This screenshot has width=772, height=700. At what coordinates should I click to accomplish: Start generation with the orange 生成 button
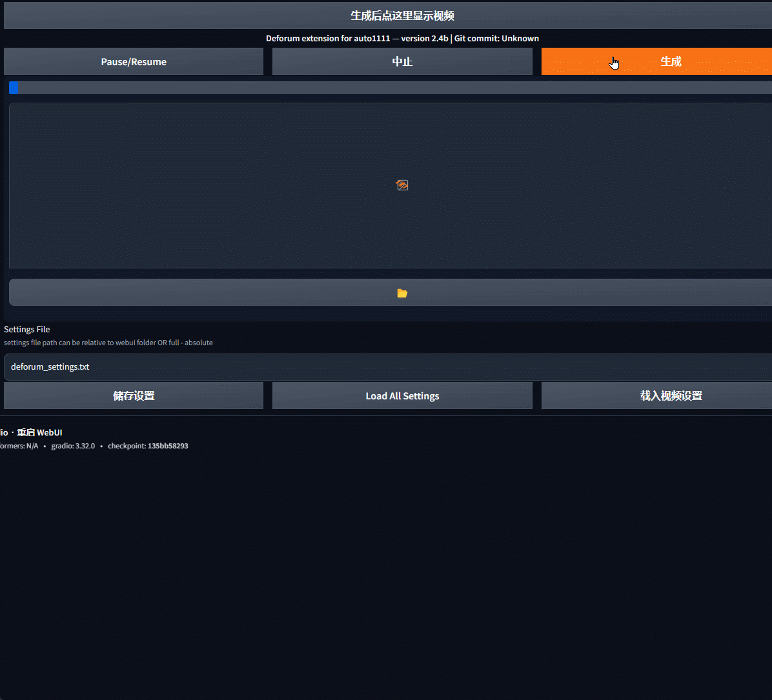tap(657, 61)
